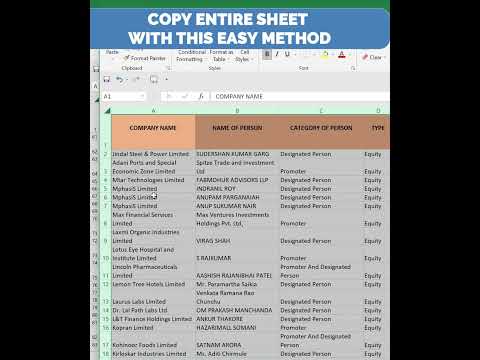Toggle Bold formatting in Font group
This screenshot has height=360, width=480.
(x=267, y=54)
